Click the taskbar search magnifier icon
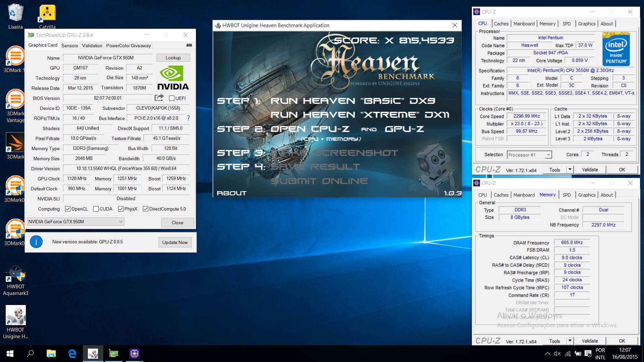644x362 pixels. [x=31, y=354]
